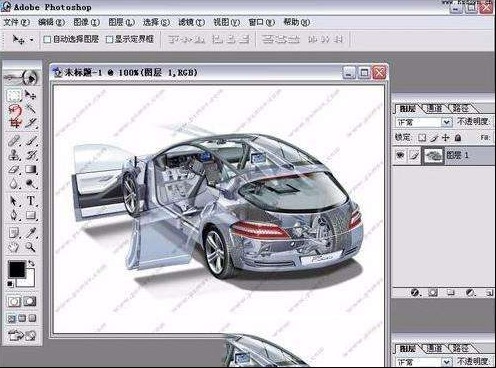
Task: Select the Notes tool
Action: [14, 233]
